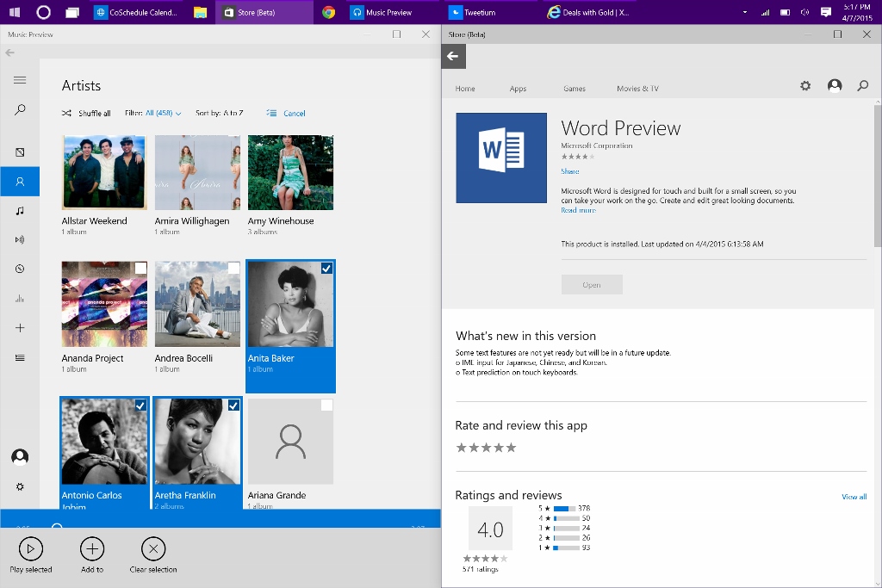Switch to CoSchedule Calendar taskbar window
This screenshot has height=588, width=882.
point(136,12)
